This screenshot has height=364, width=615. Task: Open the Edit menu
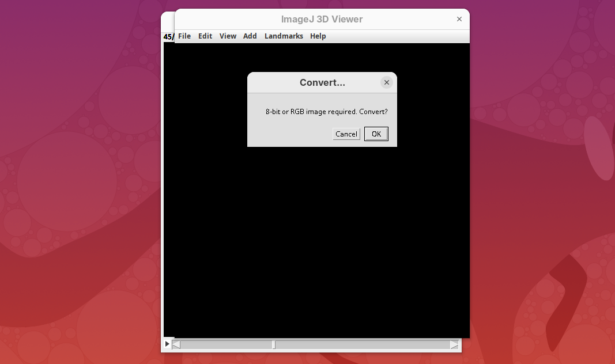205,36
